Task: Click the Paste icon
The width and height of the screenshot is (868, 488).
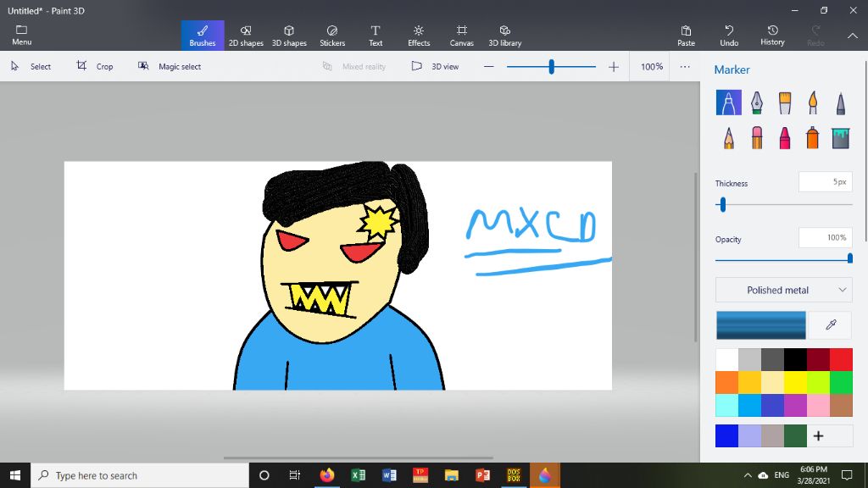Action: click(x=686, y=30)
